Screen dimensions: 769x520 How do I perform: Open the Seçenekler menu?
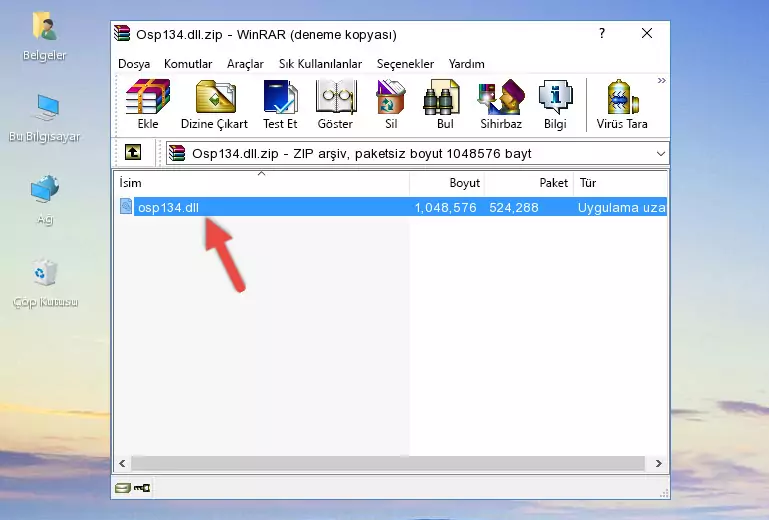(x=405, y=64)
